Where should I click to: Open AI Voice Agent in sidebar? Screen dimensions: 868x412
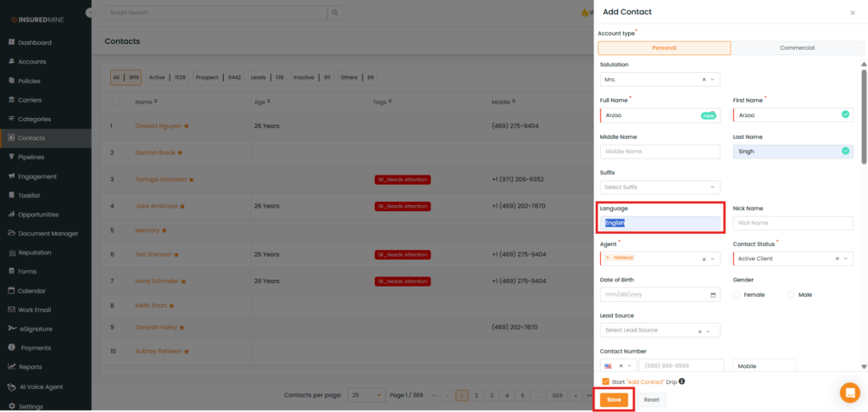[40, 387]
